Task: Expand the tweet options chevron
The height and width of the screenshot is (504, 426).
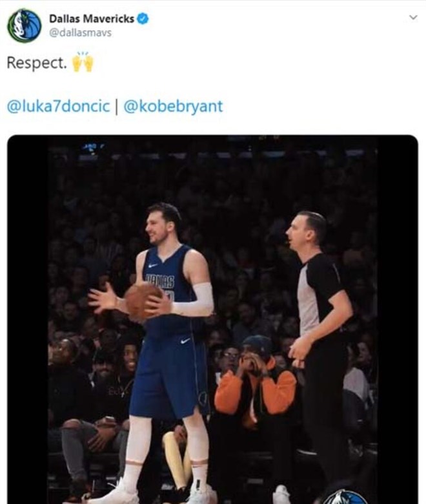Action: (x=414, y=17)
